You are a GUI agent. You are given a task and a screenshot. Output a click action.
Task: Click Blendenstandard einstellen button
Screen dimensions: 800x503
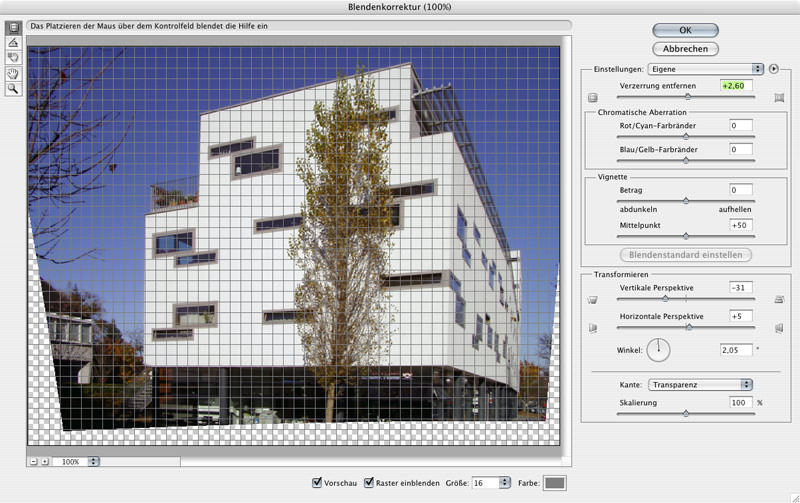click(x=685, y=255)
